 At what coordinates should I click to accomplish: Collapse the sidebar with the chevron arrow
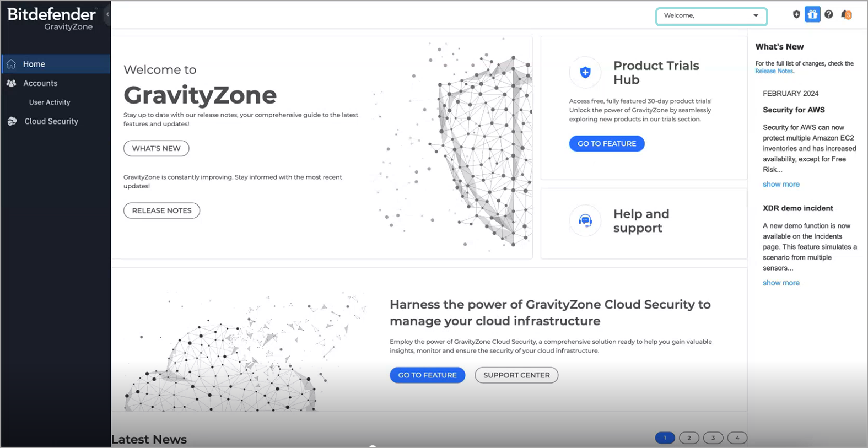click(107, 14)
